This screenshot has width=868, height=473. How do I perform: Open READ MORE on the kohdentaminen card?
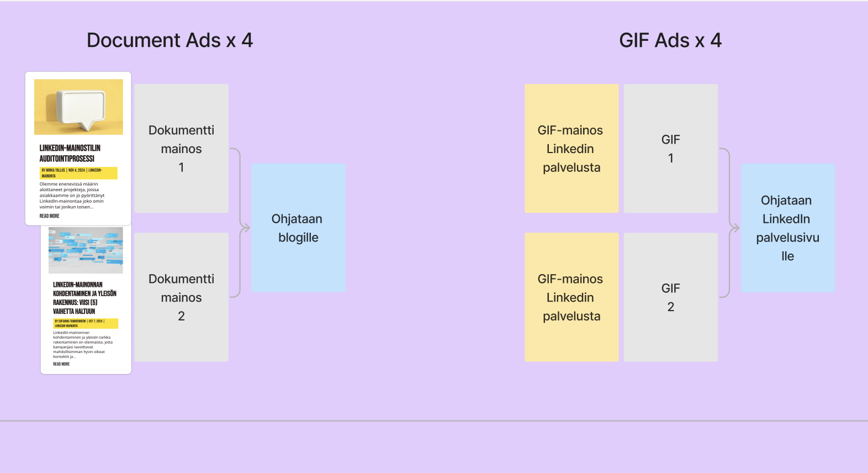[61, 364]
